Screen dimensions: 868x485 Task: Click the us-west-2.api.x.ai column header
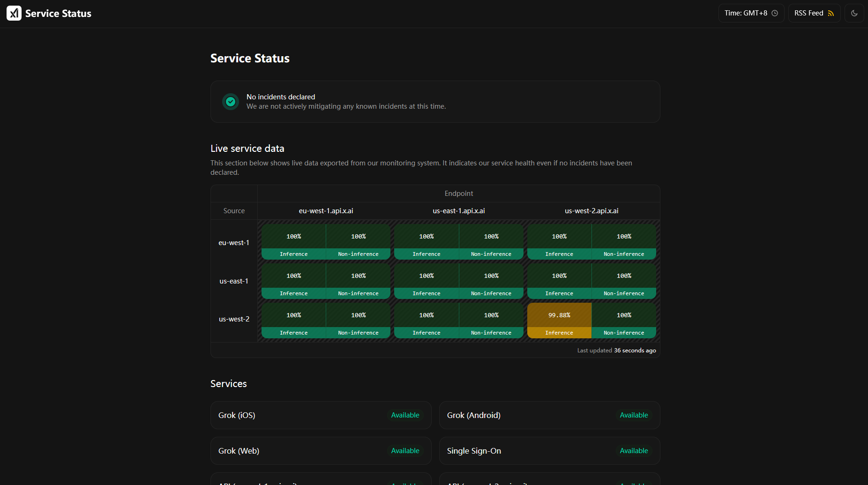(591, 211)
